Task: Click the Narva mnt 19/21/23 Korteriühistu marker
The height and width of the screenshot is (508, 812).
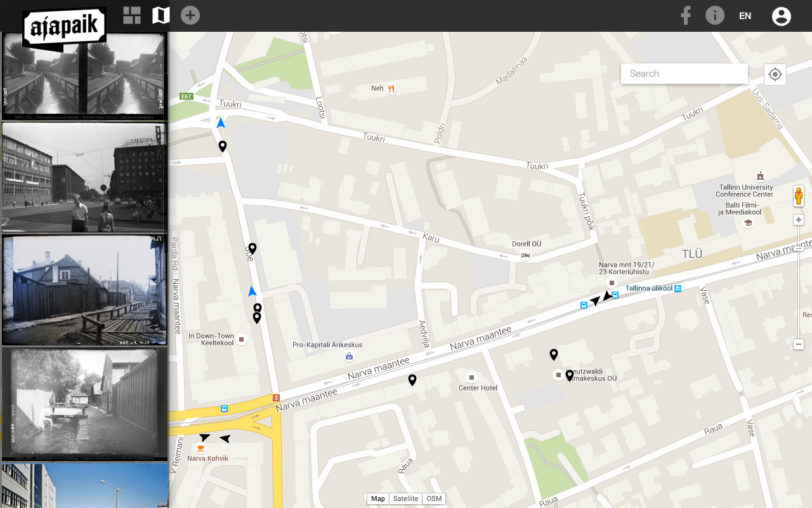Action: 612,283
